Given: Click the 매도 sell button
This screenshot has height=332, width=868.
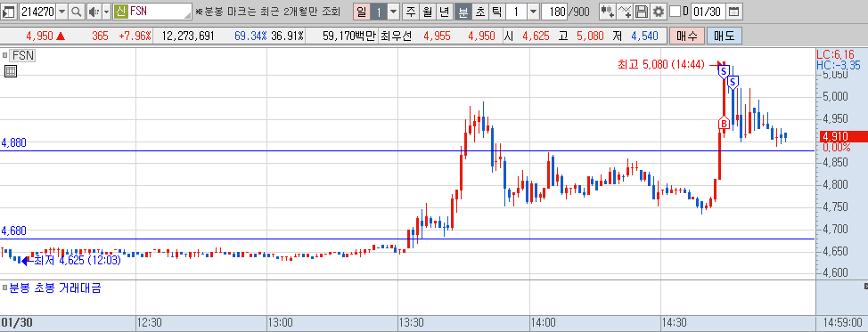Looking at the screenshot, I should [x=724, y=36].
